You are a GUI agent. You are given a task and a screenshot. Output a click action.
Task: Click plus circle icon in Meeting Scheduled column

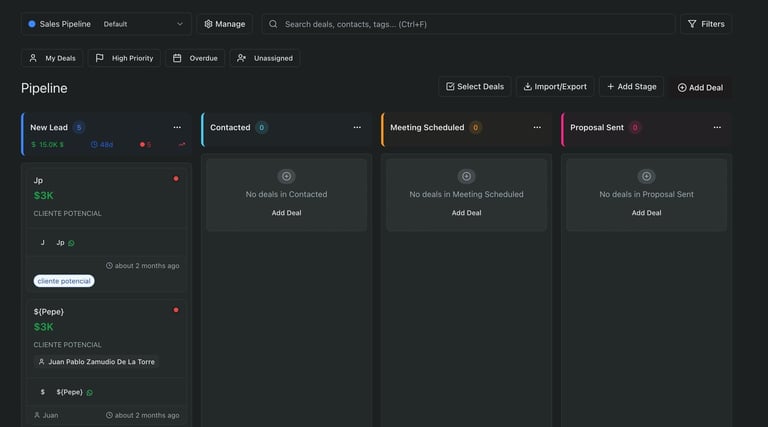point(466,176)
